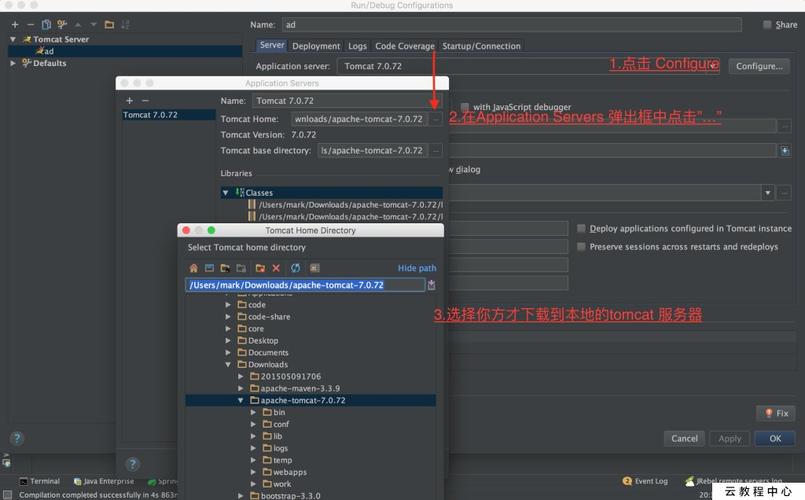Screen dimensions: 805x500
Task: Switch to the Code Coverage tab
Action: (405, 46)
